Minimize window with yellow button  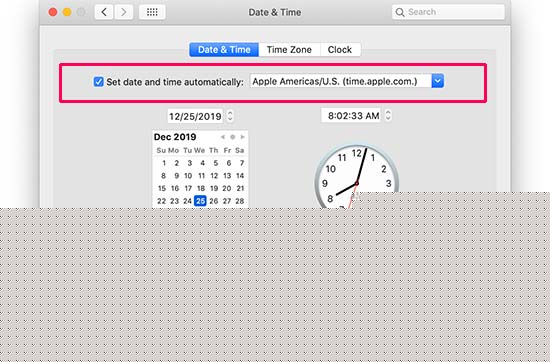[67, 12]
